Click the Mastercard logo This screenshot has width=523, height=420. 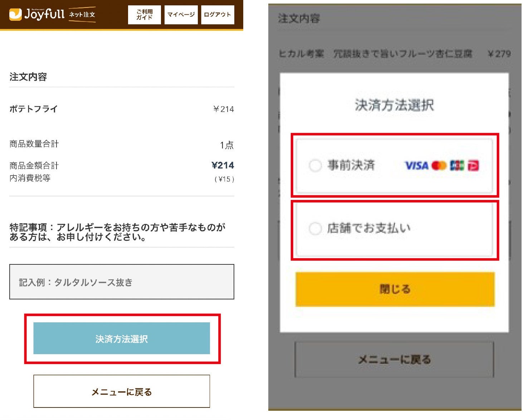click(439, 166)
